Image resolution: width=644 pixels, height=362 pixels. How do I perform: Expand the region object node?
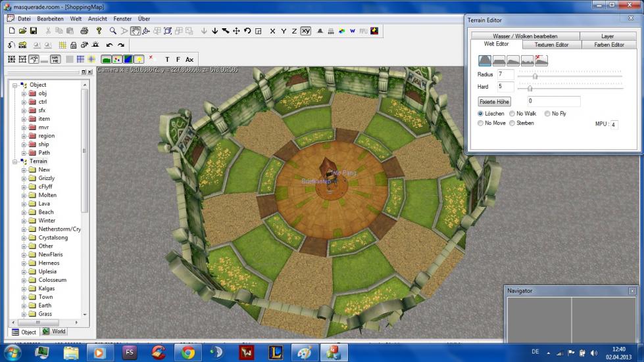coord(24,136)
